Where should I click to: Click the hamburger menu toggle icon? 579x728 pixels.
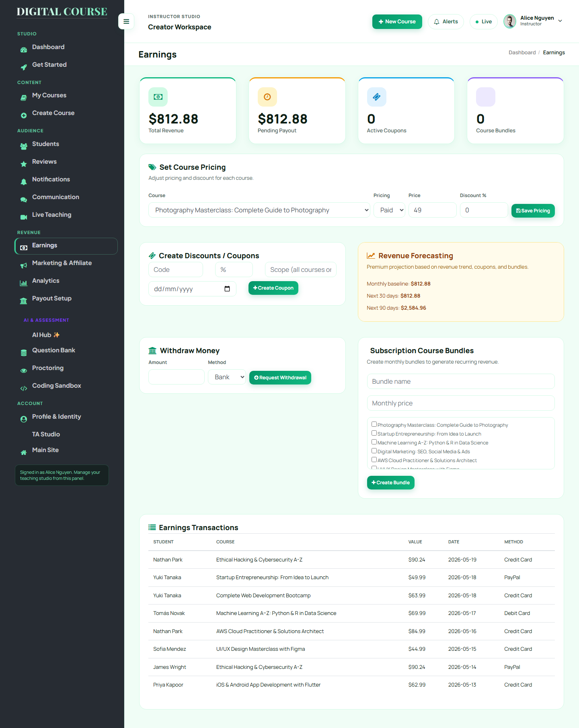(126, 22)
